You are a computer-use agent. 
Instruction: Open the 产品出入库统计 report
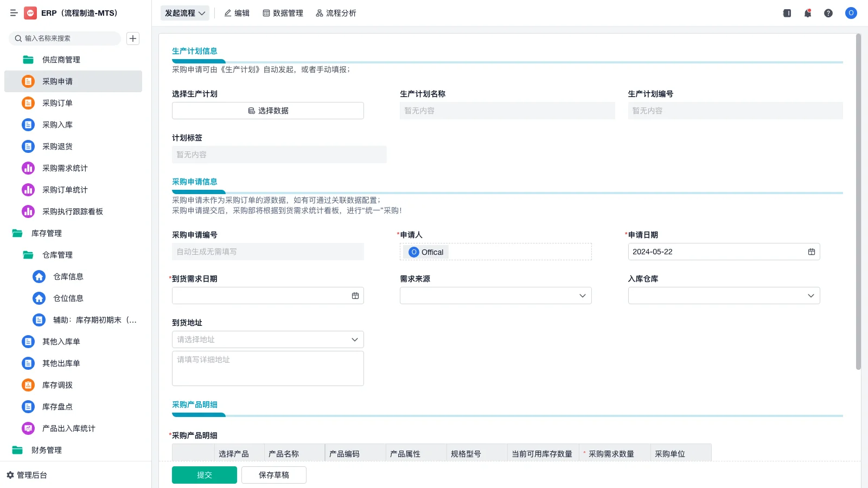(x=68, y=428)
